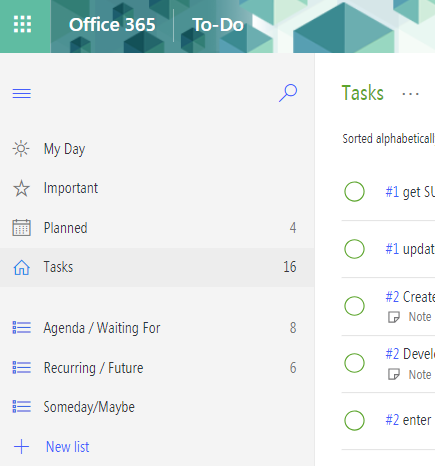
Task: Click the Someday/Maybe list icon
Action: tap(22, 407)
